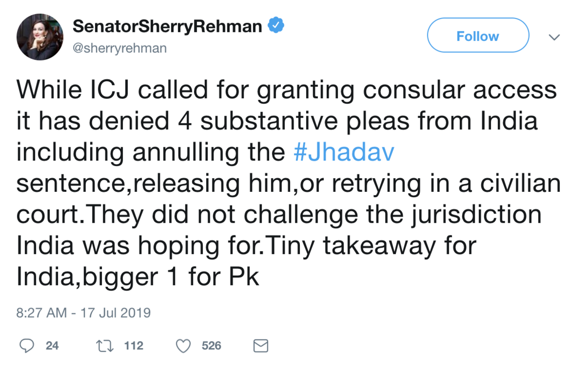Click the line ending 'bigger 1 for Pk'

click(138, 278)
